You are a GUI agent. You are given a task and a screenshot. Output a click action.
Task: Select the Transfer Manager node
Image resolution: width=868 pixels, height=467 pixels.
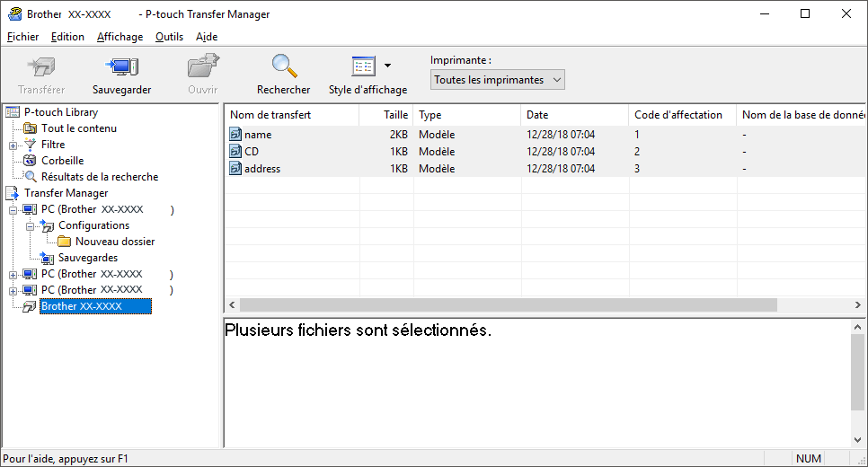pyautogui.click(x=66, y=193)
